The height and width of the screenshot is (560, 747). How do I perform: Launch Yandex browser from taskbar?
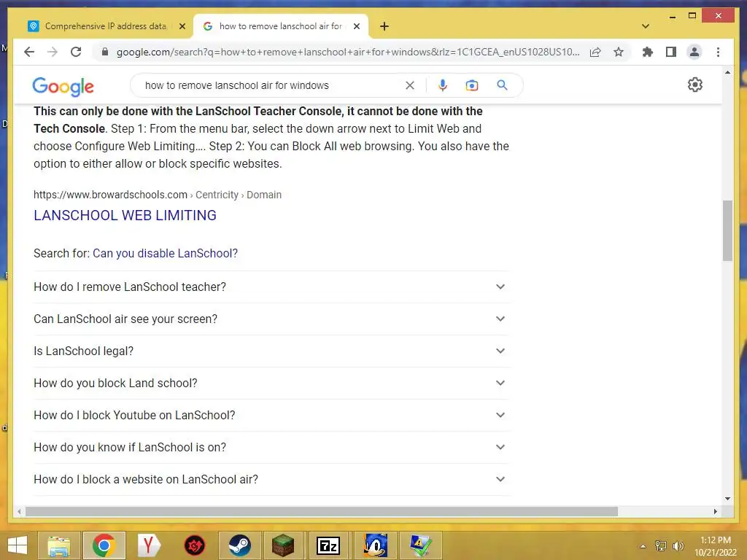149,545
